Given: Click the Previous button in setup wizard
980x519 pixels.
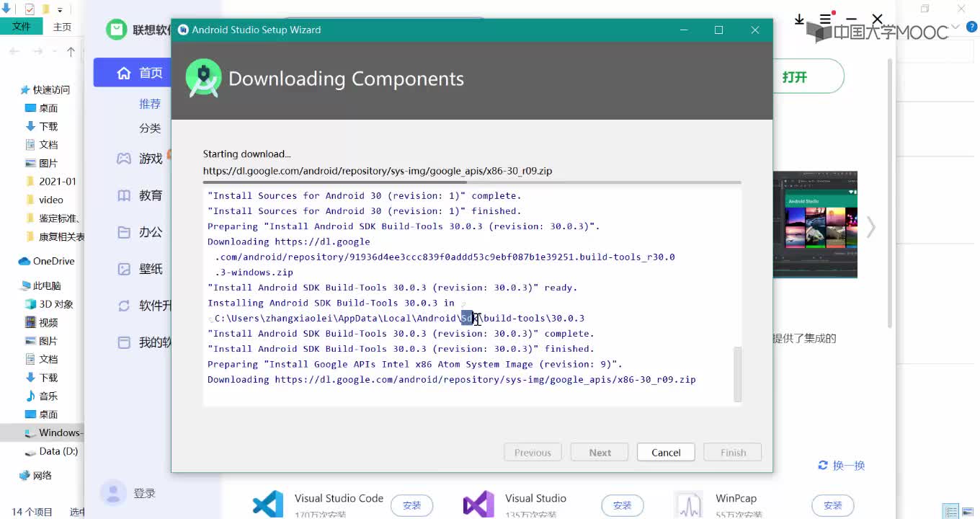Looking at the screenshot, I should tap(533, 453).
